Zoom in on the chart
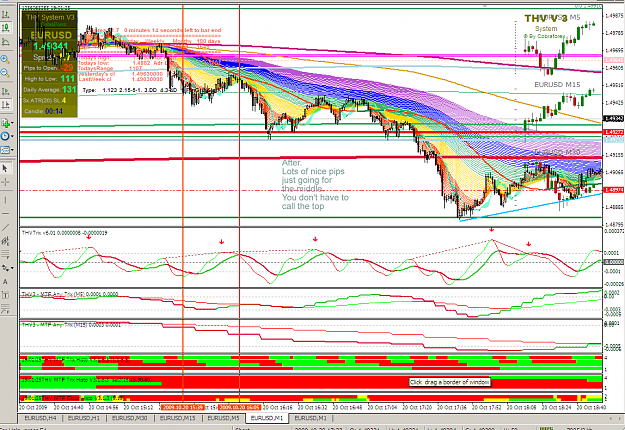The width and height of the screenshot is (625, 430). [6, 59]
